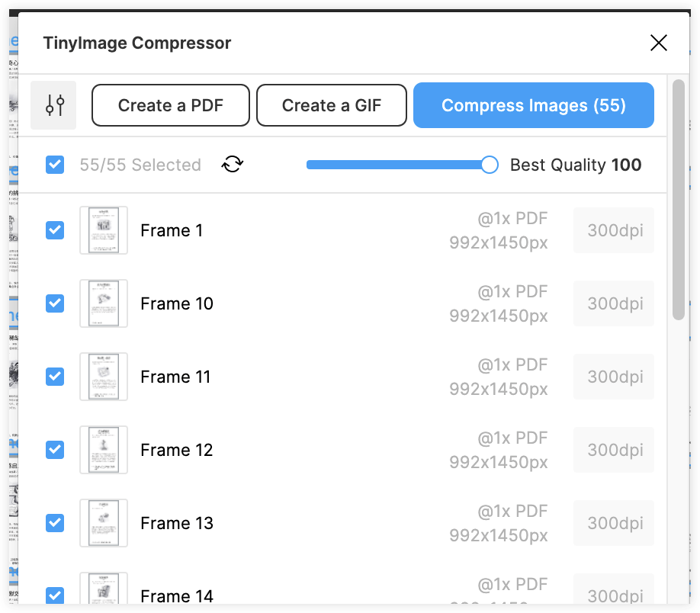Click the Create a PDF button
The height and width of the screenshot is (613, 700).
coord(171,105)
